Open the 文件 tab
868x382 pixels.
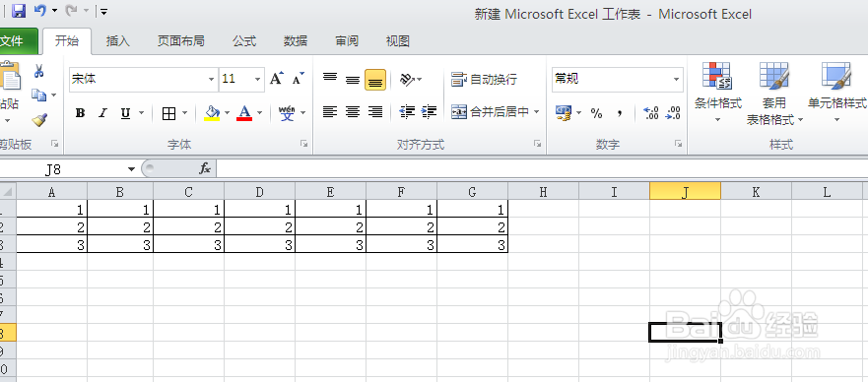pos(17,41)
